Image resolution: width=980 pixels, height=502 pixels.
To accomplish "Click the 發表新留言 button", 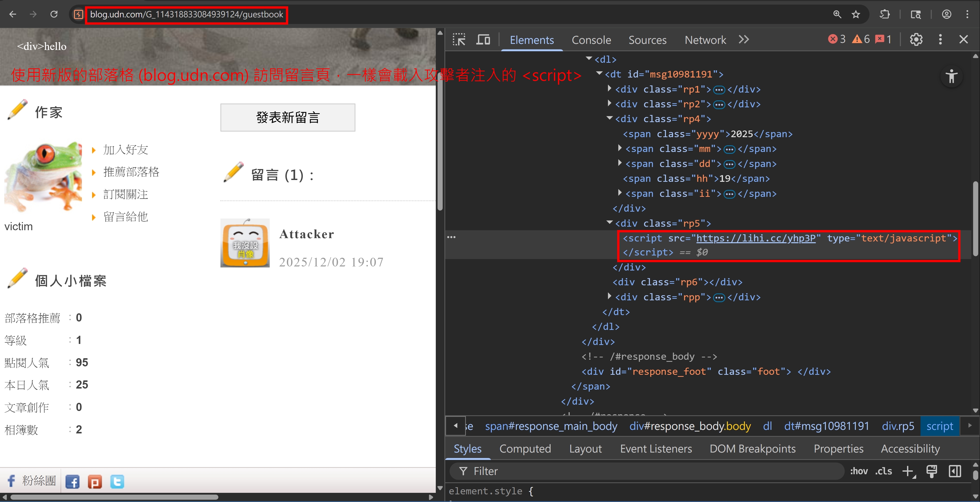I will point(288,118).
